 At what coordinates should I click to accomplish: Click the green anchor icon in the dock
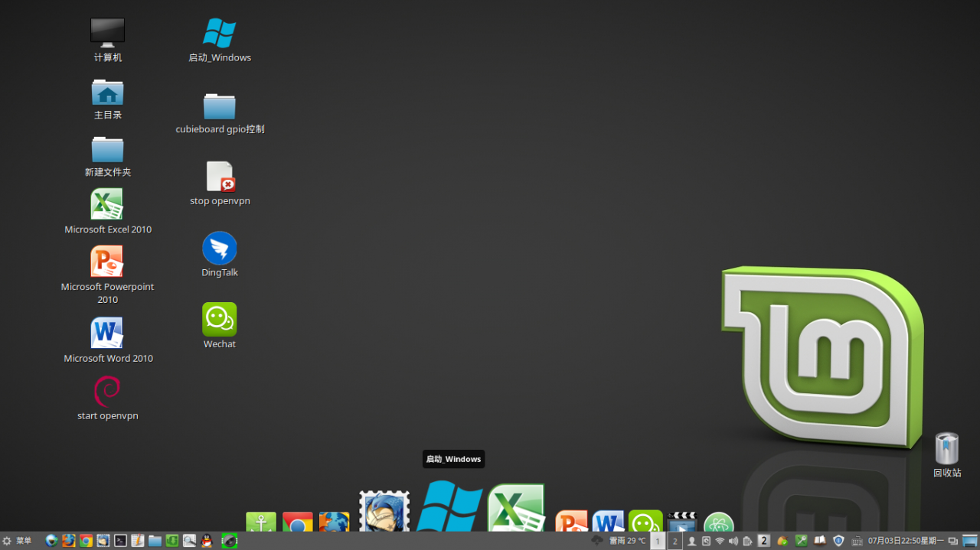[261, 522]
